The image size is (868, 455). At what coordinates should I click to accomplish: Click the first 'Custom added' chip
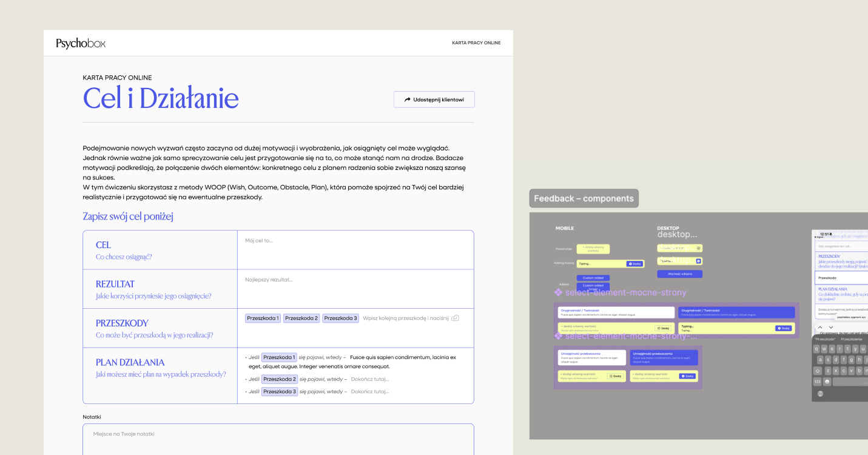click(593, 278)
